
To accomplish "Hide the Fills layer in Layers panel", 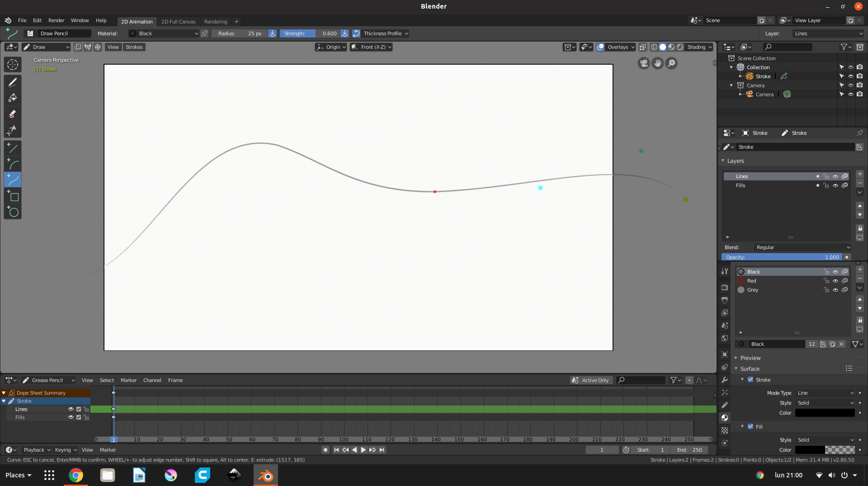I will click(835, 185).
